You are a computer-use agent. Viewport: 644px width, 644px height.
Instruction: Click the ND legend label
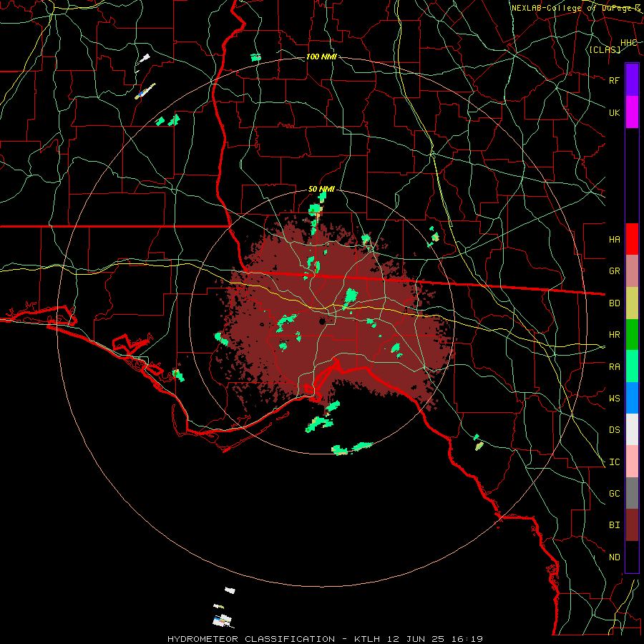[x=615, y=557]
